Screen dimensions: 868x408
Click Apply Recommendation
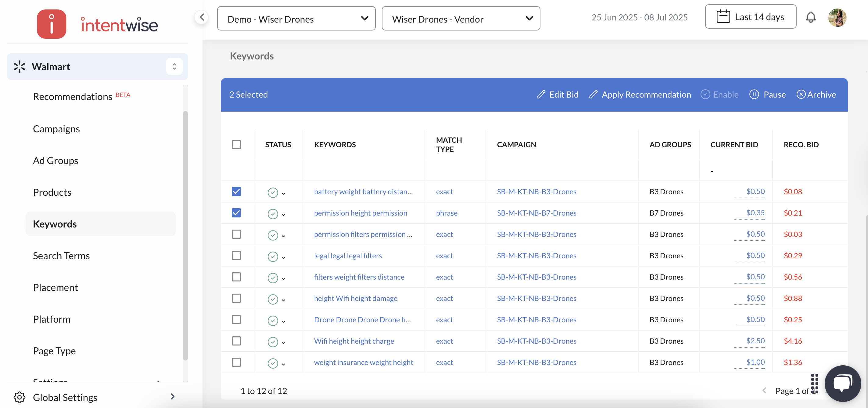[x=640, y=94]
